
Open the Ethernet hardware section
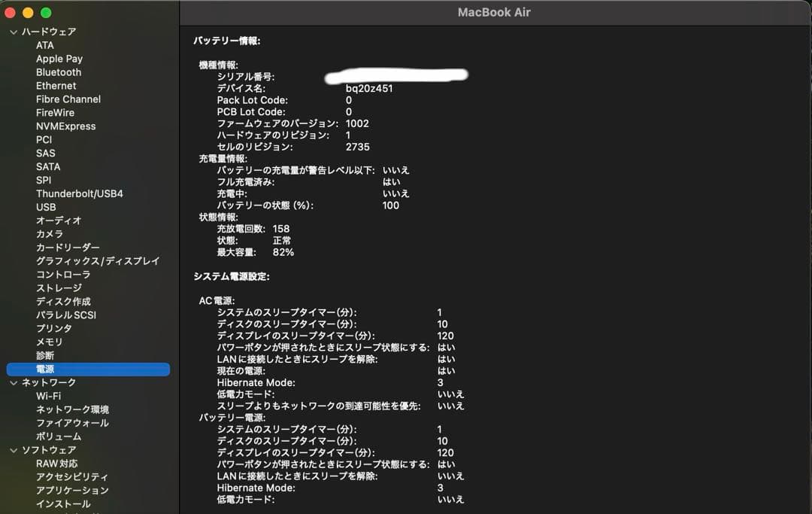point(56,86)
